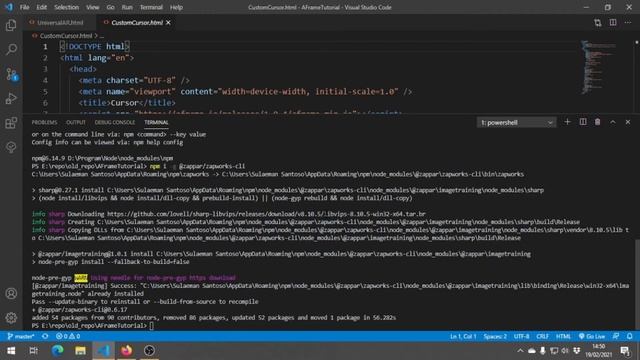Open editor More Actions ellipsis
Image resolution: width=640 pixels, height=360 pixels.
[x=628, y=23]
